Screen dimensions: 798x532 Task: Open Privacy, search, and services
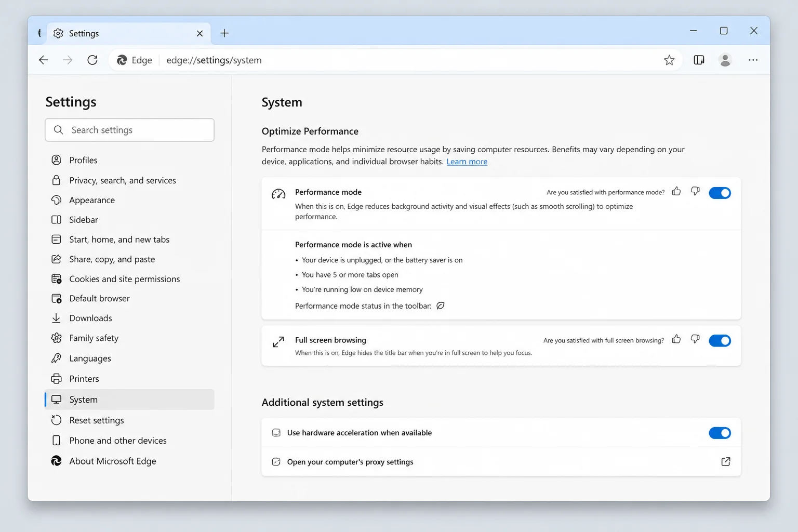pos(129,180)
